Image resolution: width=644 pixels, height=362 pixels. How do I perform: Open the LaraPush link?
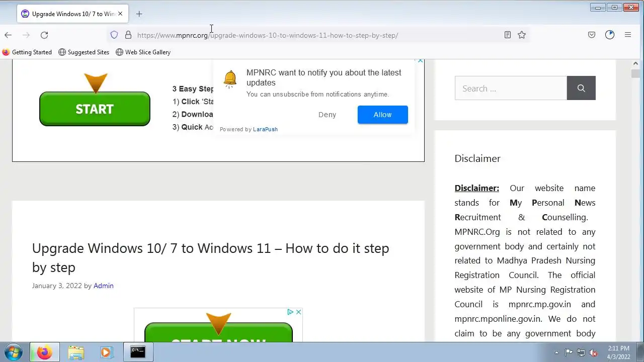[265, 129]
